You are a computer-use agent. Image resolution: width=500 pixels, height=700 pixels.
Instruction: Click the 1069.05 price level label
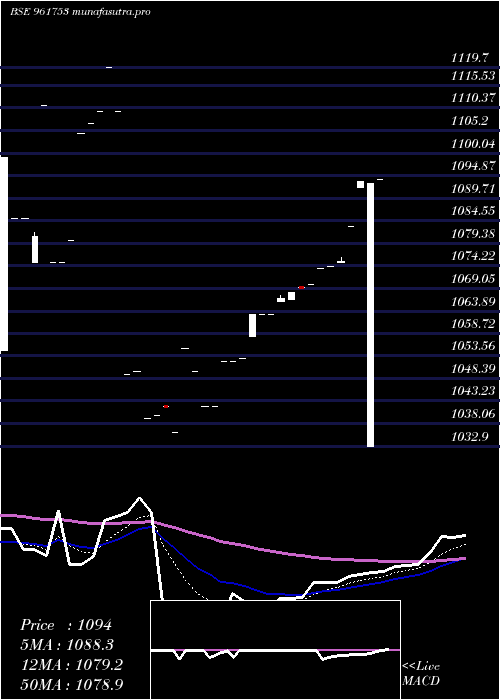473,279
